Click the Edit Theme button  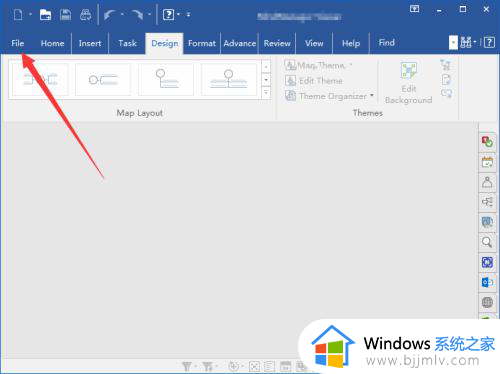tap(314, 81)
